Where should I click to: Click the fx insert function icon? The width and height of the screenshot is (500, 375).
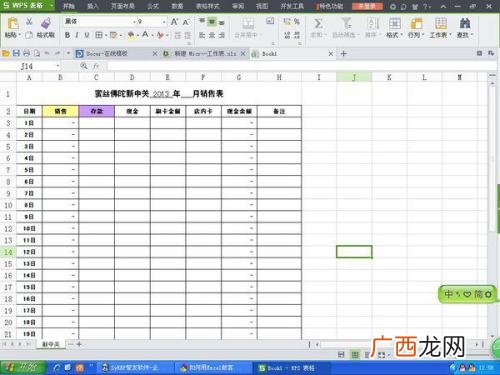point(96,66)
